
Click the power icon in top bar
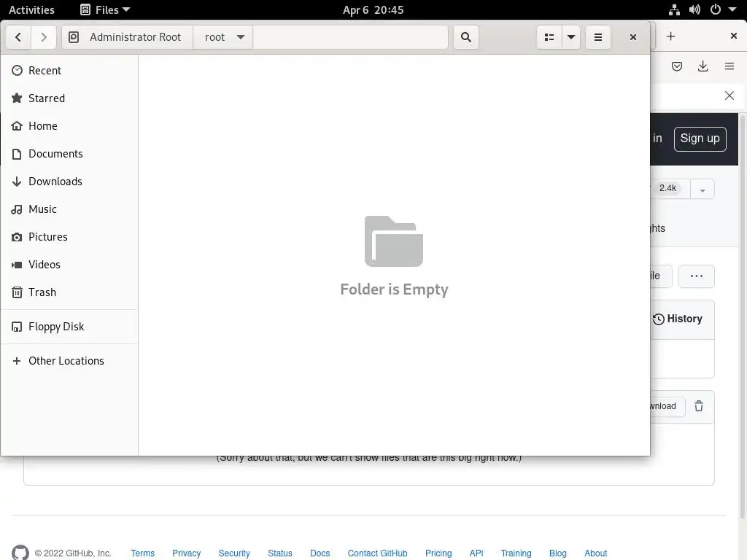[715, 9]
